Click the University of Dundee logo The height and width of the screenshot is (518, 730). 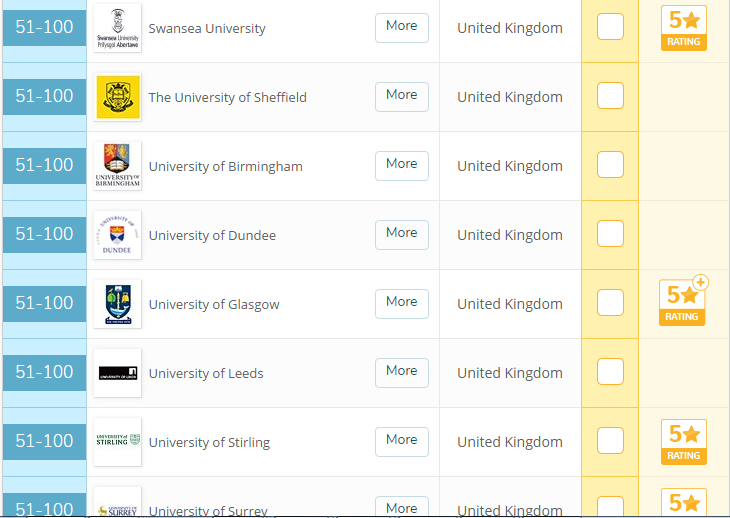[117, 235]
